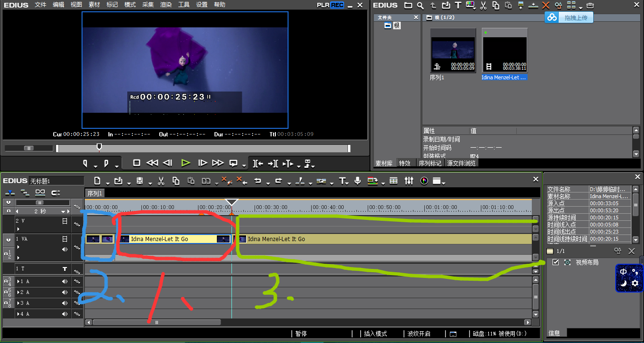Click the timeline zoom scale slider handle
The height and width of the screenshot is (343, 644).
tap(40, 202)
